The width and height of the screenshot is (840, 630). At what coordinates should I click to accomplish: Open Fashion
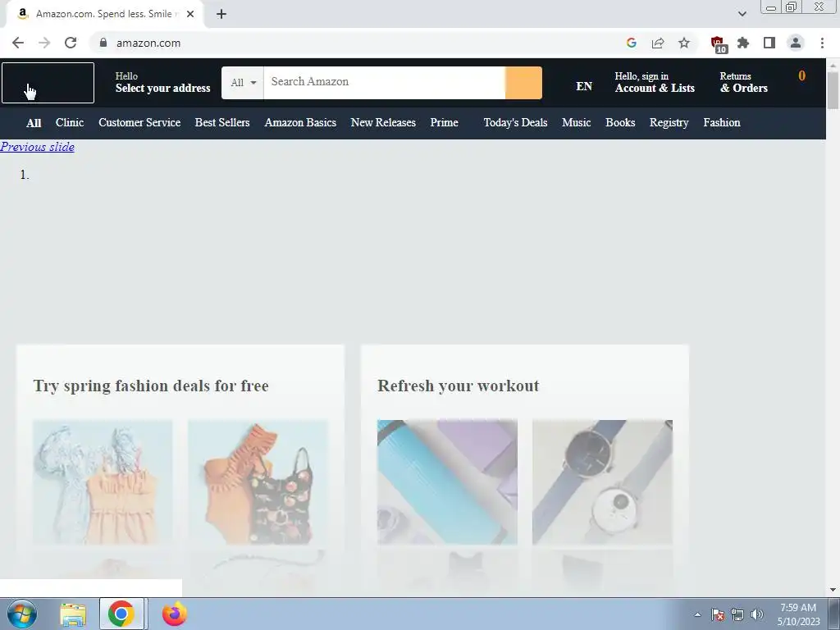point(722,123)
